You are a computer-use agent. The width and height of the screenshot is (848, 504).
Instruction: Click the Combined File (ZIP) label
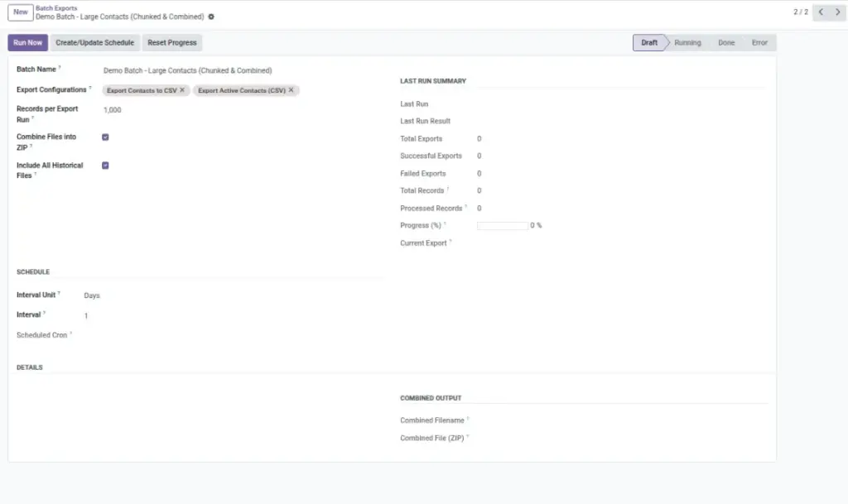point(432,438)
